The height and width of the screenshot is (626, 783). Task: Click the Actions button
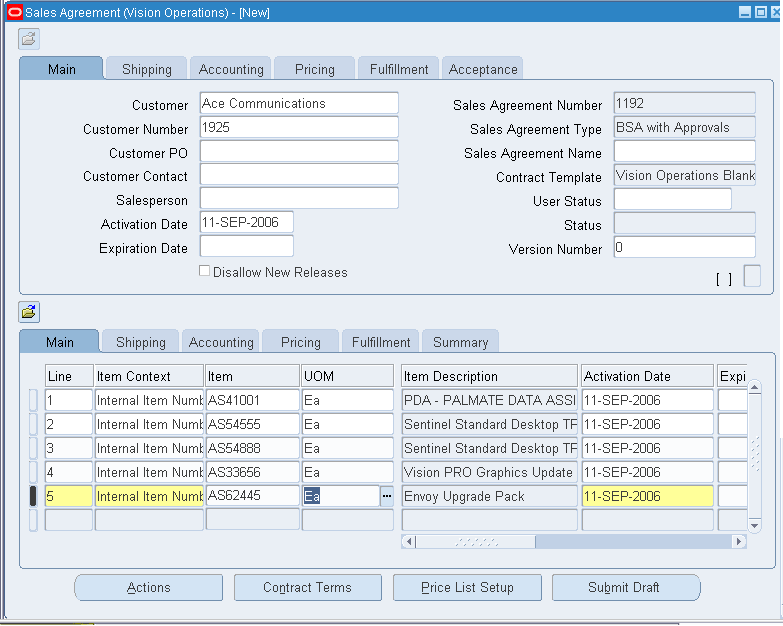tap(148, 588)
